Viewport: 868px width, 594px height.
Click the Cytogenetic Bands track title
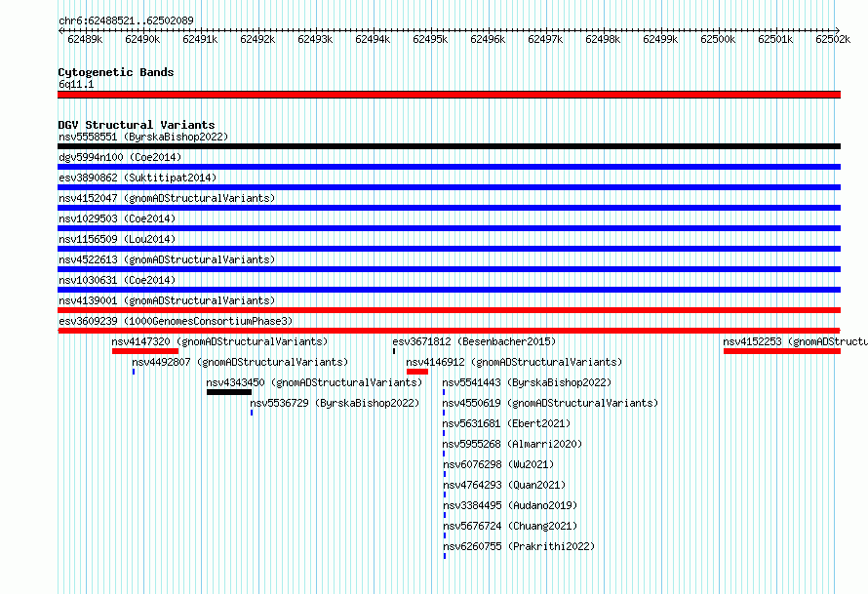point(116,72)
